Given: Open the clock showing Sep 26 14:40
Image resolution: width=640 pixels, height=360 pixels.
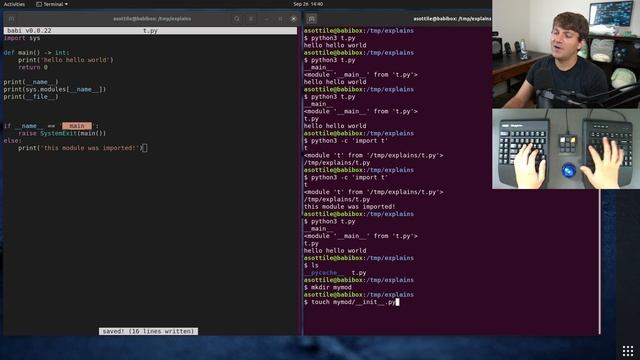Looking at the screenshot, I should click(x=308, y=4).
